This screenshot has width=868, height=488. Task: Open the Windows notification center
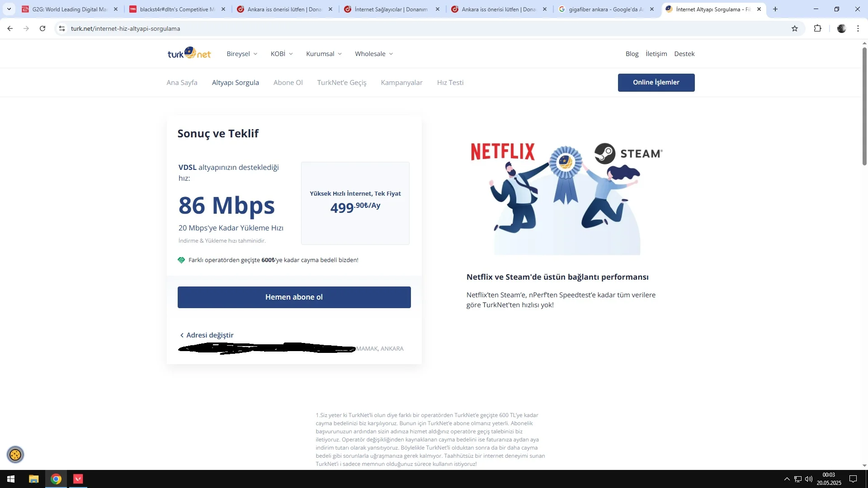853,479
